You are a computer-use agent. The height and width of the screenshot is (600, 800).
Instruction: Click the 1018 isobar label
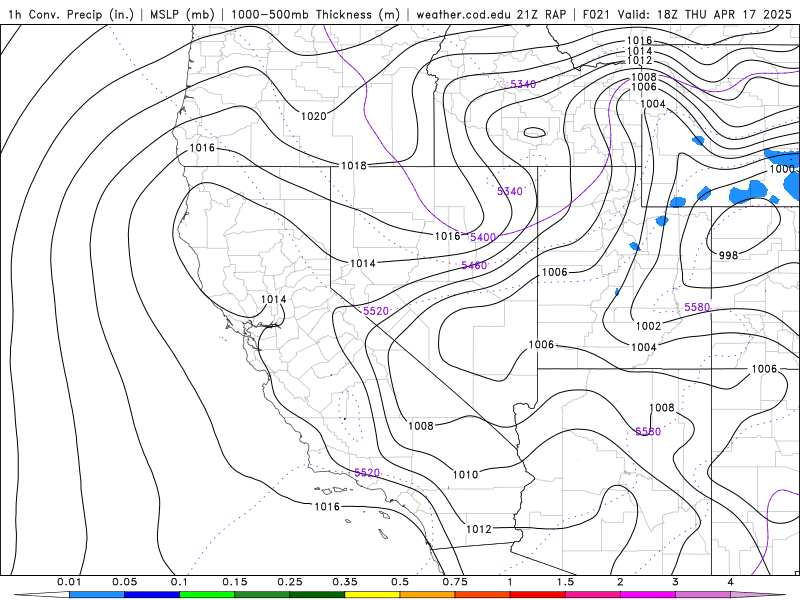tap(354, 165)
